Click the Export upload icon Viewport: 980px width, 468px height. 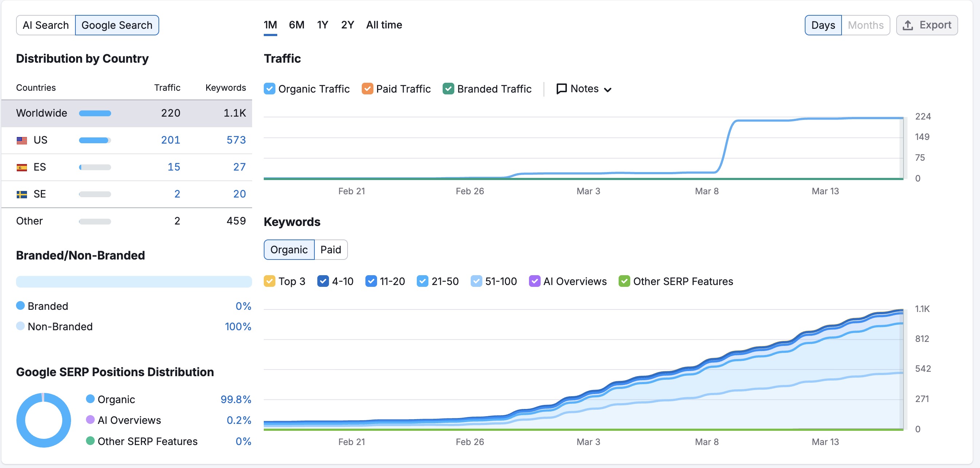click(908, 25)
